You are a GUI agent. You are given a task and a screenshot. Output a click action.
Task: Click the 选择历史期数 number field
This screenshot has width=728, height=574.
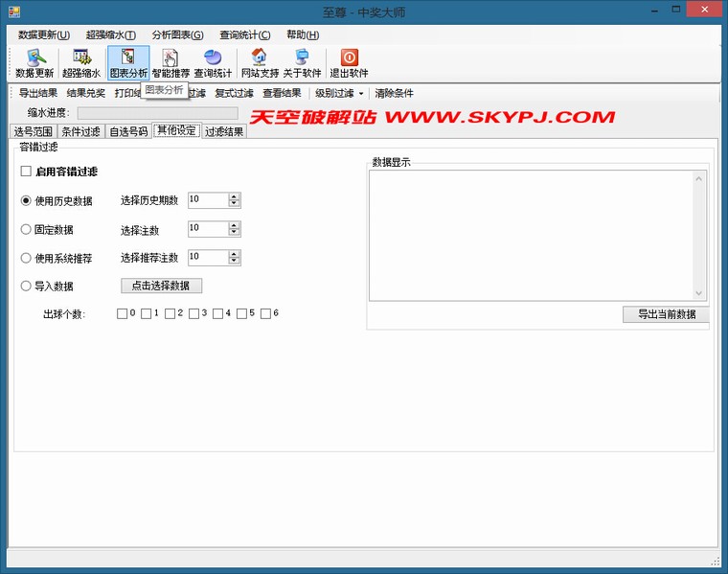click(208, 200)
